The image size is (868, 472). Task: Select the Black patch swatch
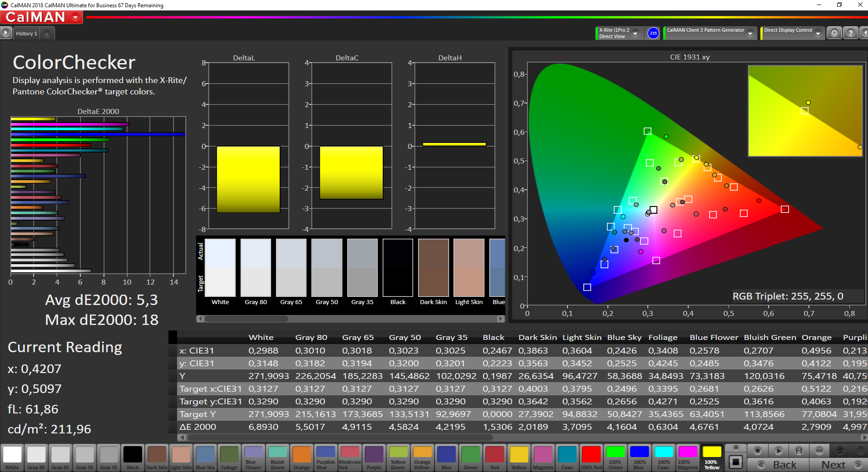coord(133,457)
